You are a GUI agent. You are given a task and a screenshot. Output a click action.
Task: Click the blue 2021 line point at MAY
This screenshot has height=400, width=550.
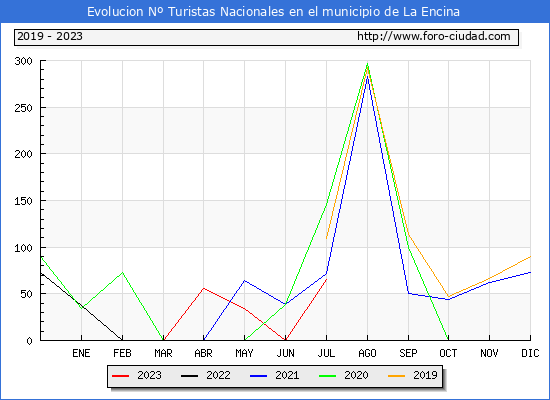pyautogui.click(x=244, y=281)
